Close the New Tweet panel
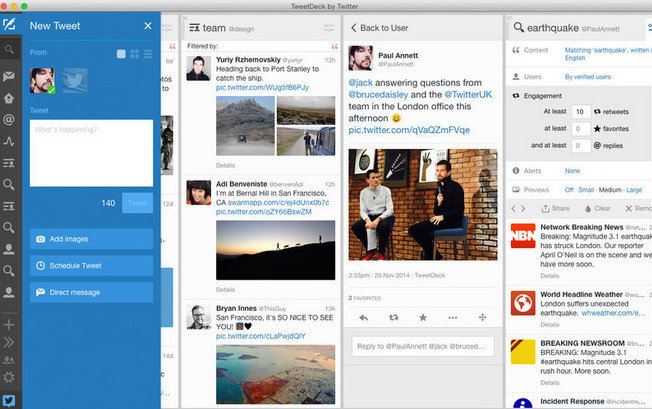 click(148, 26)
